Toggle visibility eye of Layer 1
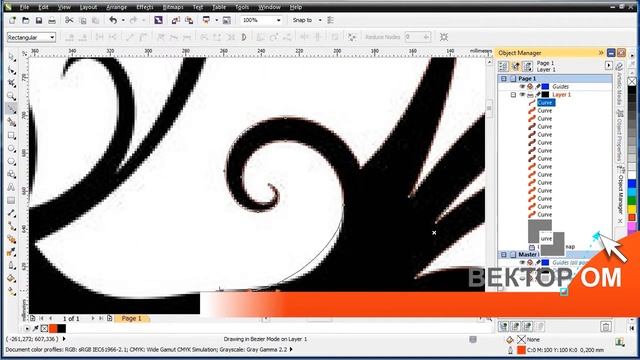Viewport: 640px width, 360px height. (522, 95)
